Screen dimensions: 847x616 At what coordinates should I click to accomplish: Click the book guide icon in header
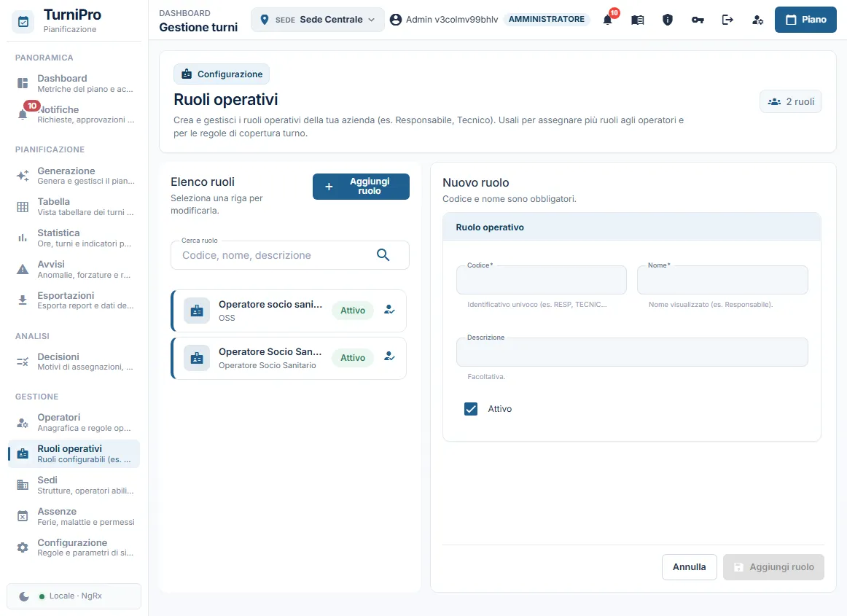click(x=637, y=20)
